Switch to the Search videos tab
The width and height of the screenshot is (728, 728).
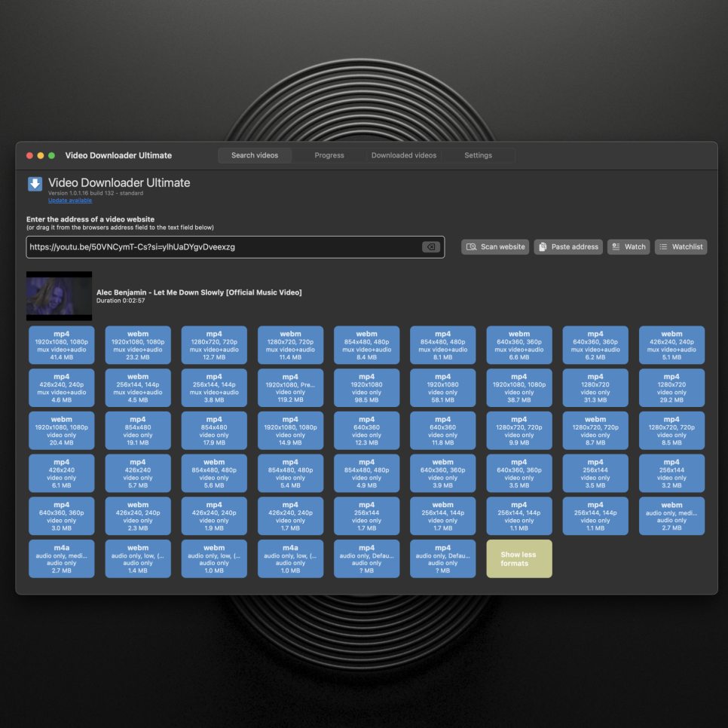coord(255,155)
